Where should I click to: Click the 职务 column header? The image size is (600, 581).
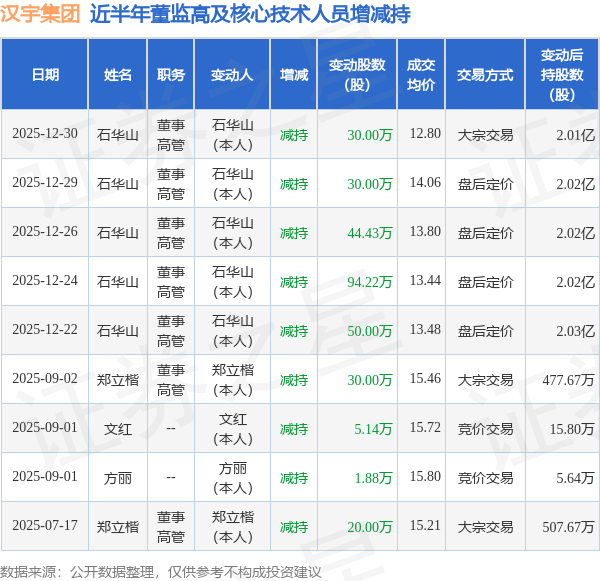[x=171, y=75]
